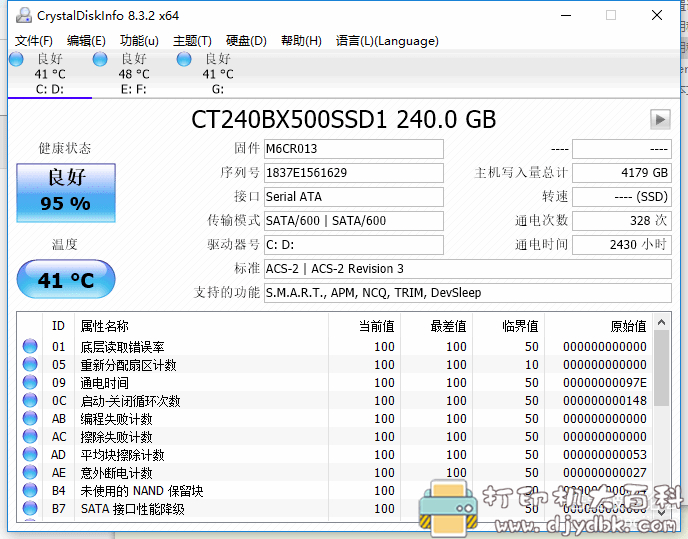Screen dimensions: 688x539
Task: Select attribute name 编程失败计数
Action: click(116, 419)
